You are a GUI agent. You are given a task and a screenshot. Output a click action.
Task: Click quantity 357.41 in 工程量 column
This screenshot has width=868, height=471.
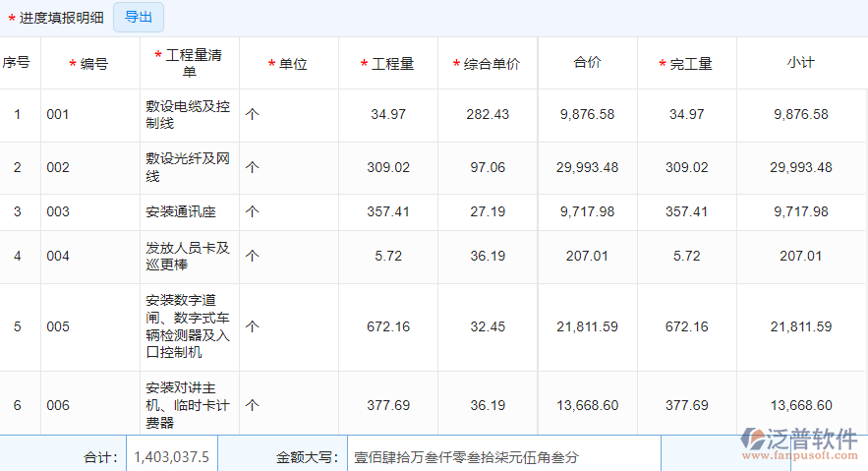click(x=388, y=211)
